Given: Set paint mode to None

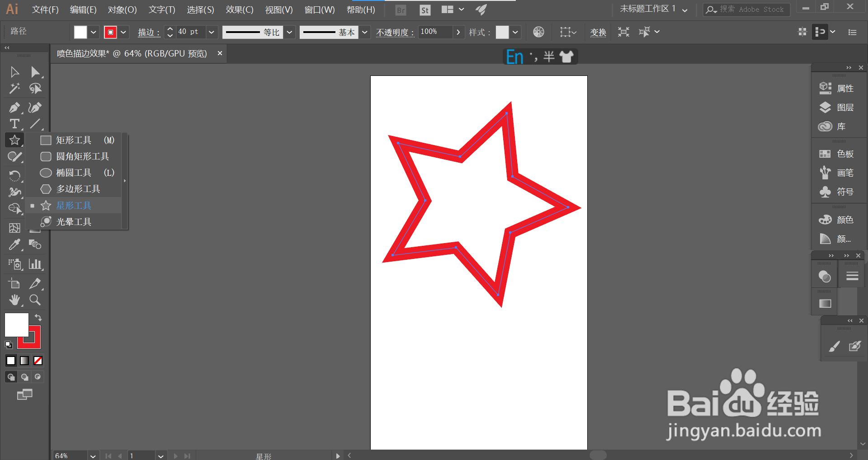Looking at the screenshot, I should point(38,361).
